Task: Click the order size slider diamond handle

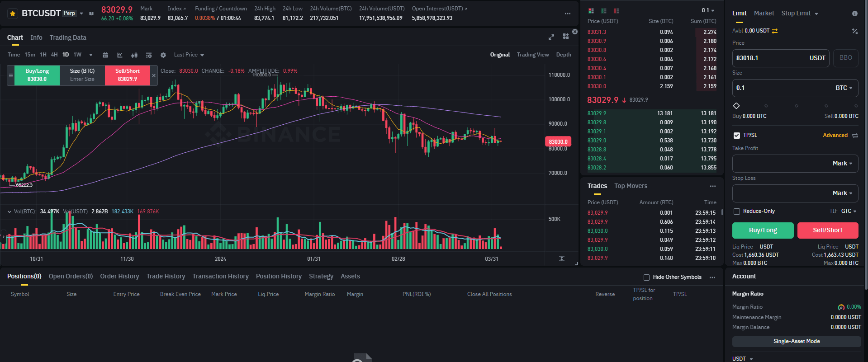Action: [736, 106]
